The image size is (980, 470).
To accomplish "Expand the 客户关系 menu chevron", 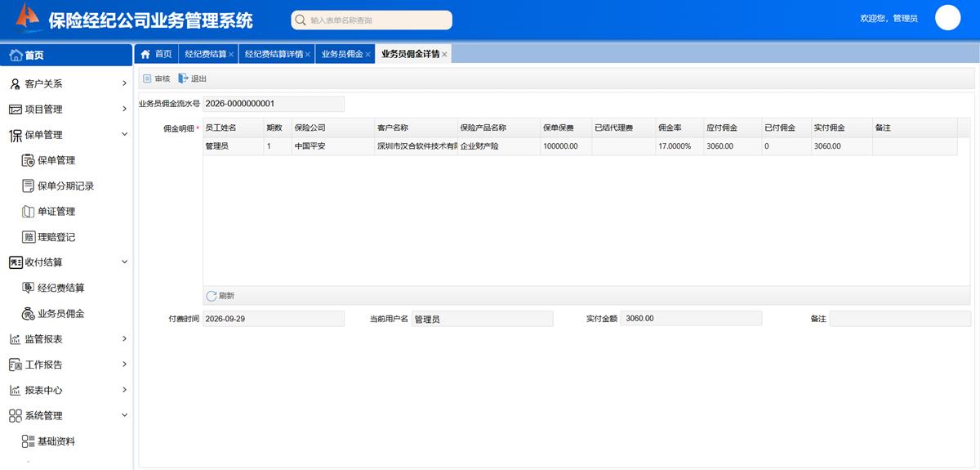I will click(124, 83).
